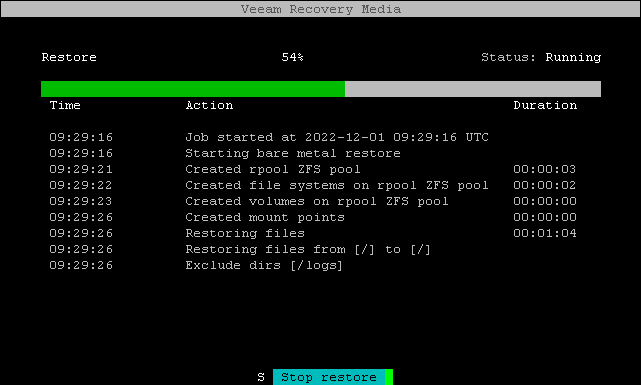Click the Stop restore button
The width and height of the screenshot is (641, 385).
(x=333, y=377)
